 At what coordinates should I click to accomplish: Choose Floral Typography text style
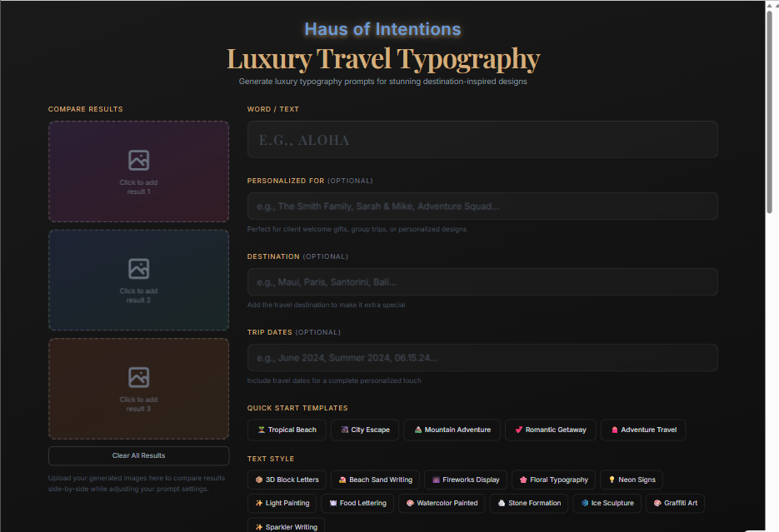[x=553, y=480]
